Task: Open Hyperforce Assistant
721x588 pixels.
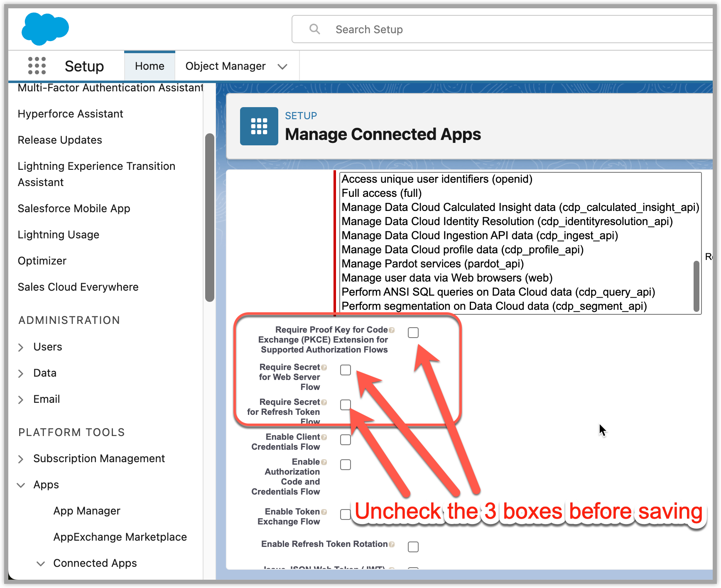Action: point(70,114)
